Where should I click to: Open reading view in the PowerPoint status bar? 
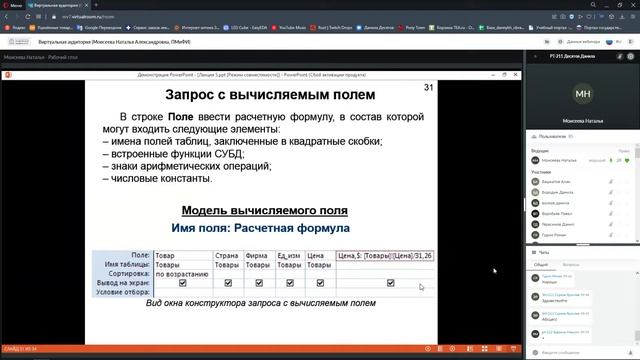[499, 349]
